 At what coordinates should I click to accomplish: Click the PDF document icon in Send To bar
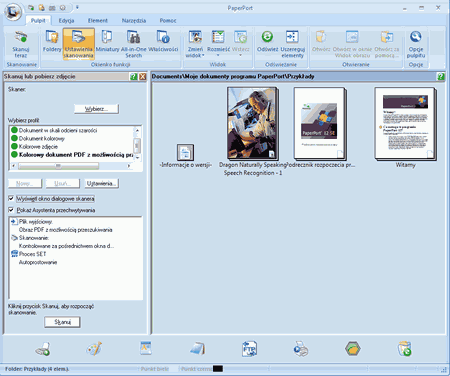(x=146, y=348)
